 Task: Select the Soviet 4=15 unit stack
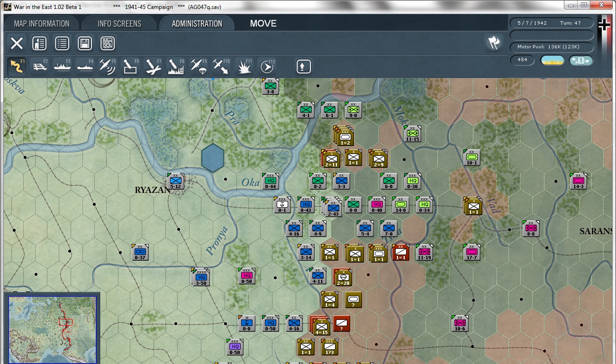pyautogui.click(x=320, y=326)
